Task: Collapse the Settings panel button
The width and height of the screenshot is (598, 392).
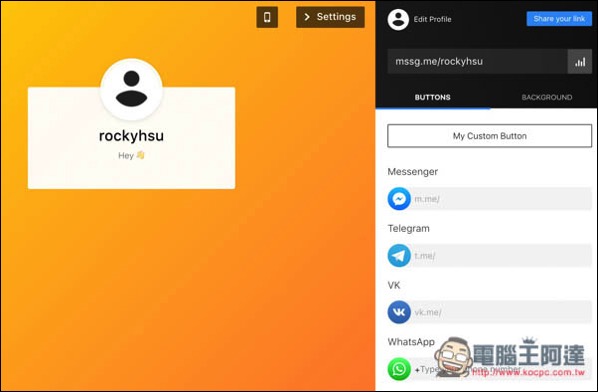Action: (x=330, y=17)
